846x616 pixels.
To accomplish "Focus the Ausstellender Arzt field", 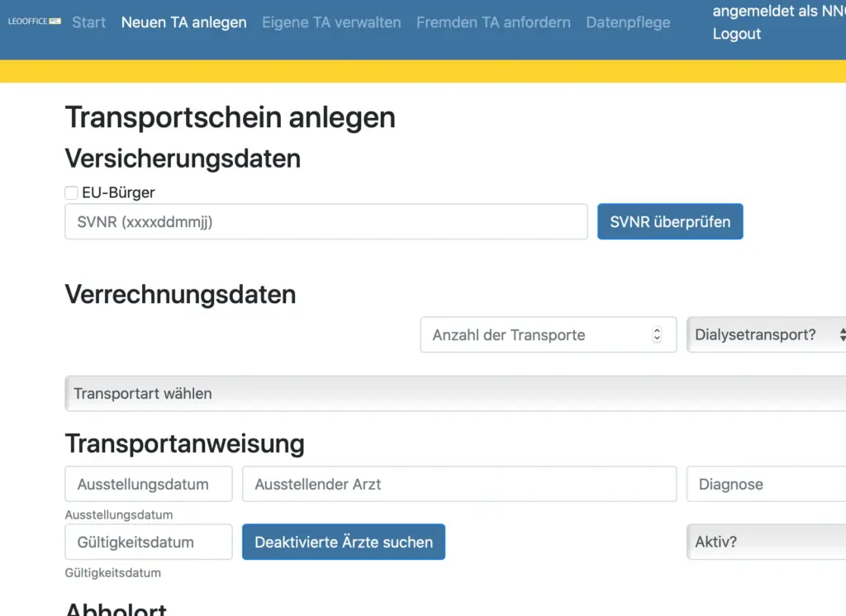I will pyautogui.click(x=459, y=484).
